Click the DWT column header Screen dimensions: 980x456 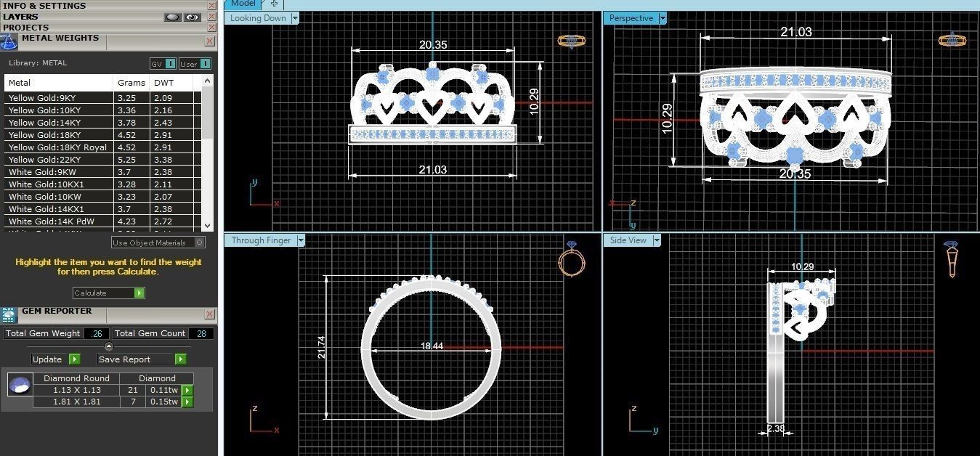(171, 83)
